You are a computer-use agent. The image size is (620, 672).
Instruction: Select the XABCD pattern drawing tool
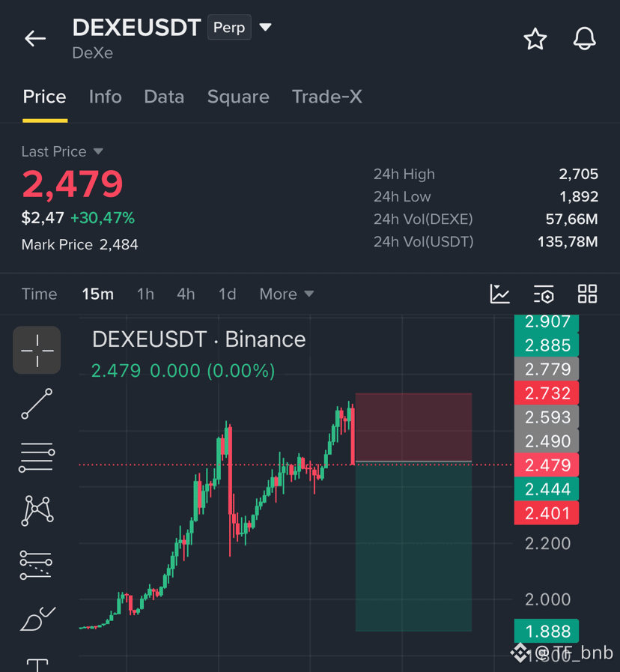pyautogui.click(x=37, y=510)
